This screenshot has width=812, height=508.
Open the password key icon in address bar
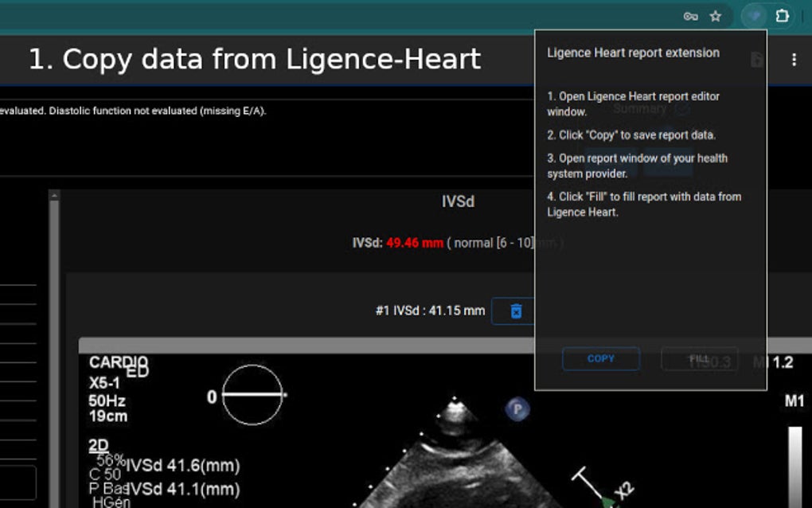[x=690, y=17]
